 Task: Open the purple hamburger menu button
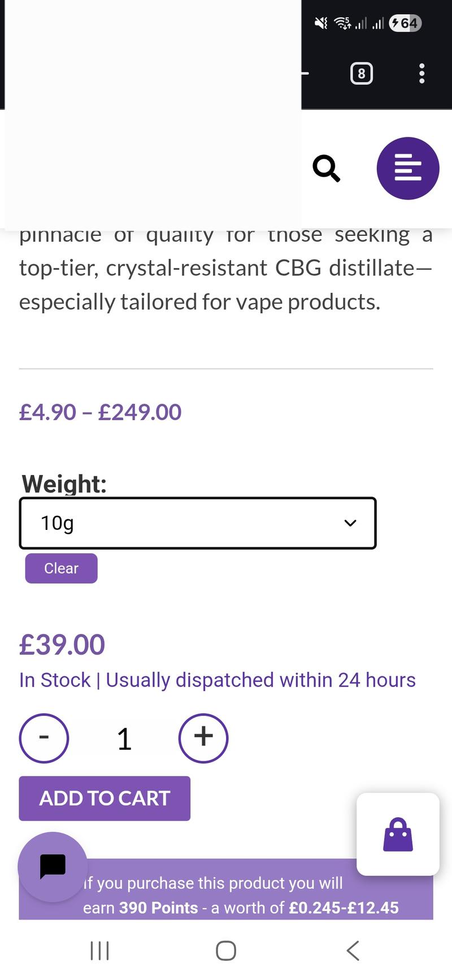click(408, 169)
